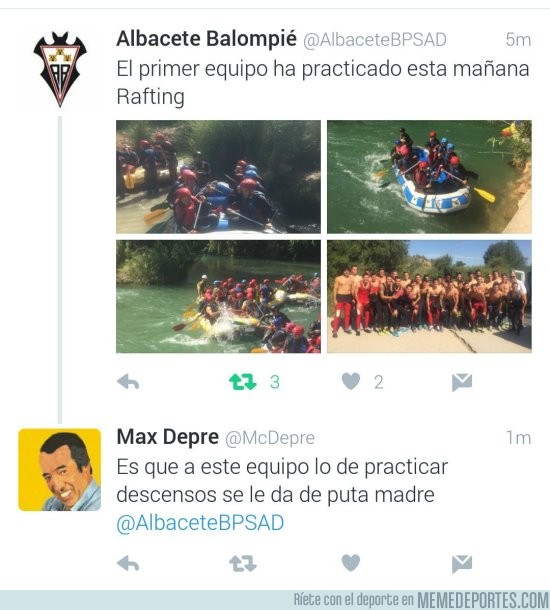
Task: Like Max Depre's reply tweet
Action: (351, 563)
